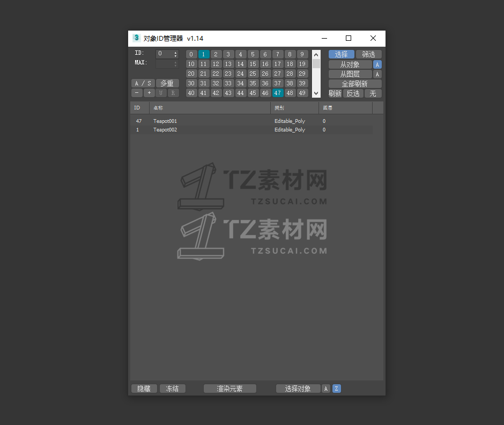
Task: Toggle the A option beside 从图层
Action: point(377,74)
